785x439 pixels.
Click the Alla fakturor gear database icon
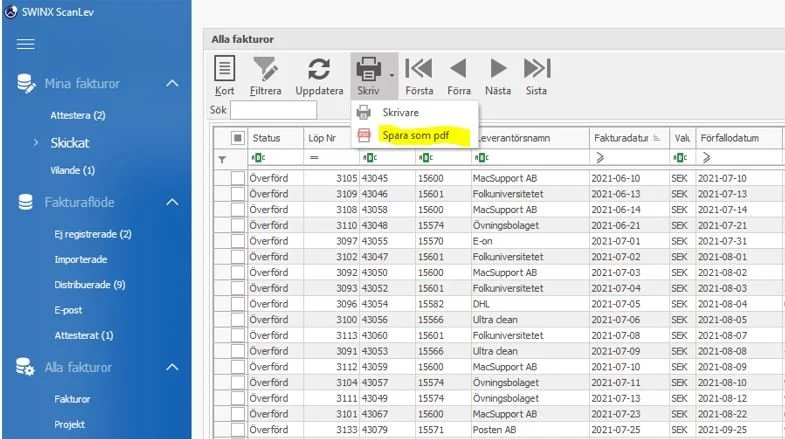click(x=25, y=367)
